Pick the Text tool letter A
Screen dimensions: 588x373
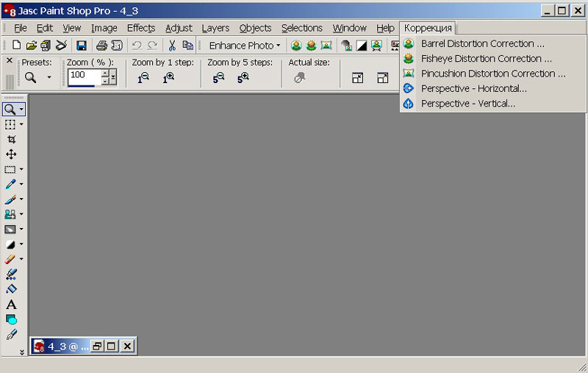(11, 305)
